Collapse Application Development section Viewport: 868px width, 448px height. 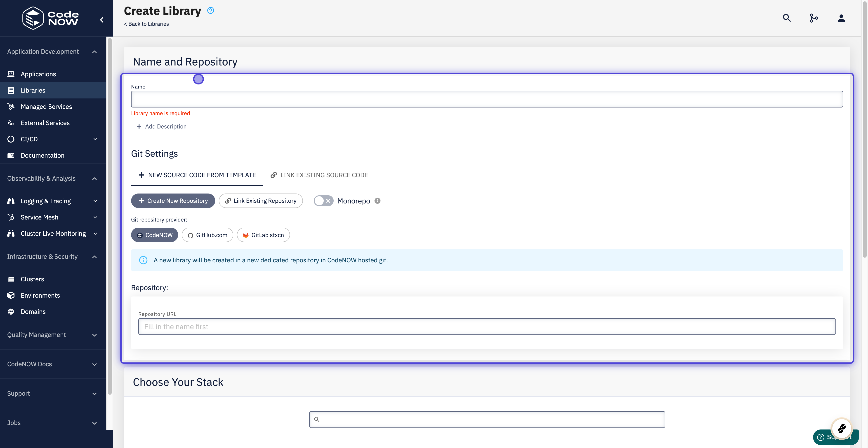pos(95,52)
